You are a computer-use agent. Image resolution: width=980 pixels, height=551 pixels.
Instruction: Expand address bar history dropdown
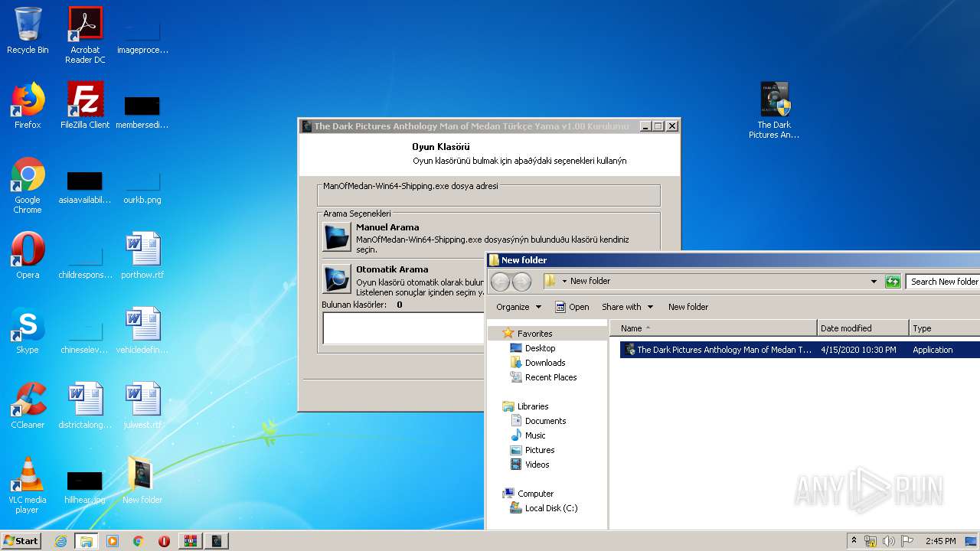(874, 282)
